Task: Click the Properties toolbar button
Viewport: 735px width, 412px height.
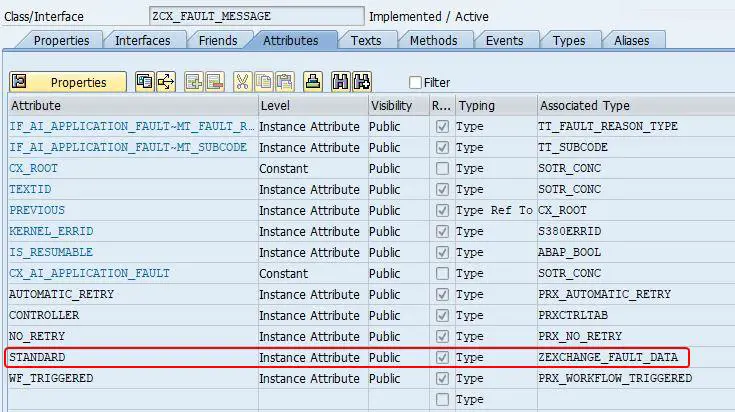Action: (x=68, y=82)
